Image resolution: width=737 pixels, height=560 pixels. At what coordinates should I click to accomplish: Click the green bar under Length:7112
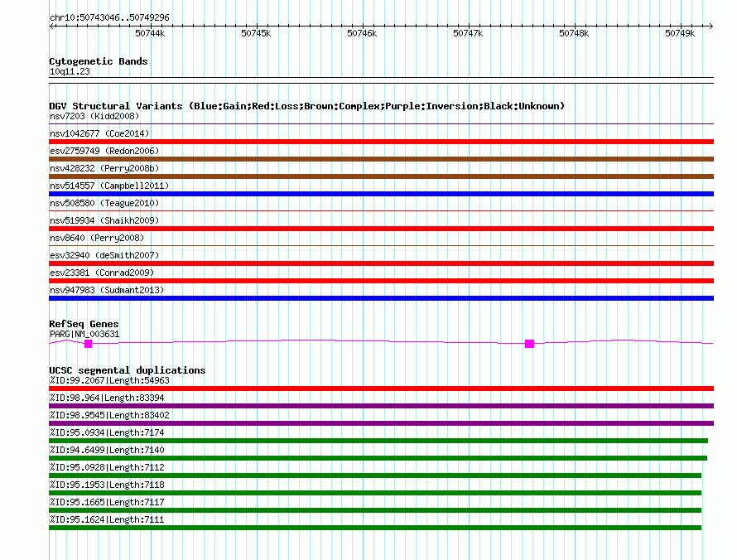click(x=375, y=476)
